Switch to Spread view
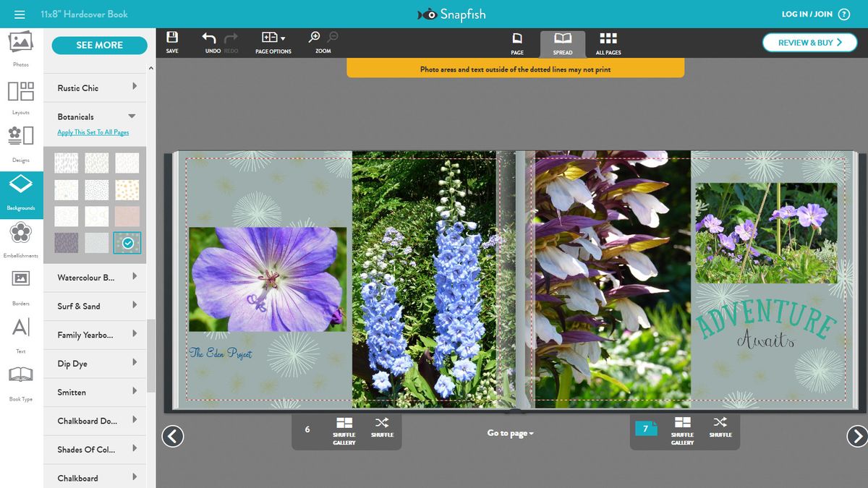 (x=563, y=43)
